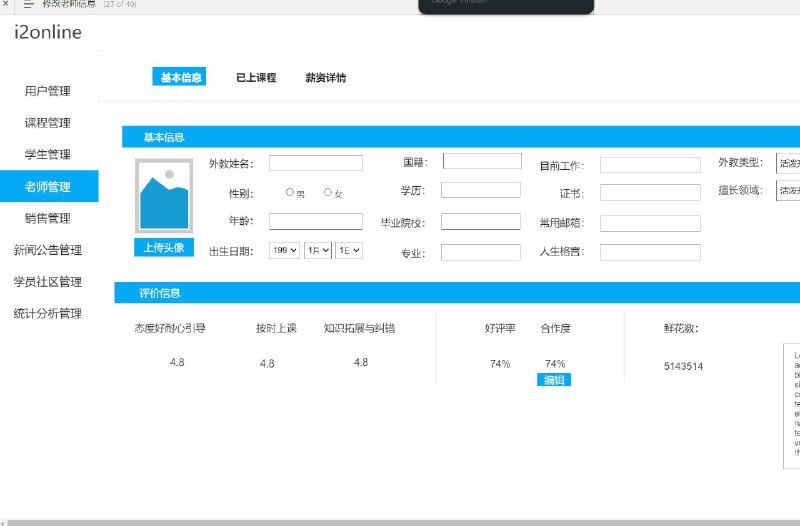Click the 鲜花数 label
Image resolution: width=800 pixels, height=526 pixels.
[681, 328]
